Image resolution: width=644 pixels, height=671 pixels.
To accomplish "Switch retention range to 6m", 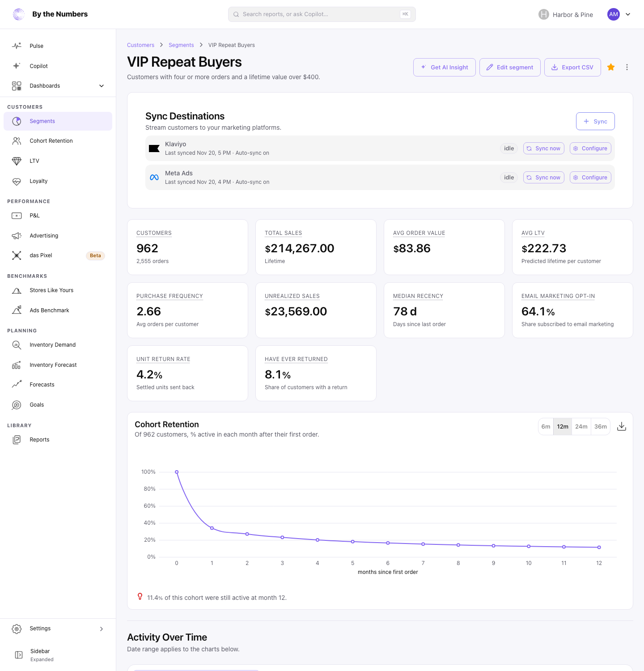I will tap(546, 427).
